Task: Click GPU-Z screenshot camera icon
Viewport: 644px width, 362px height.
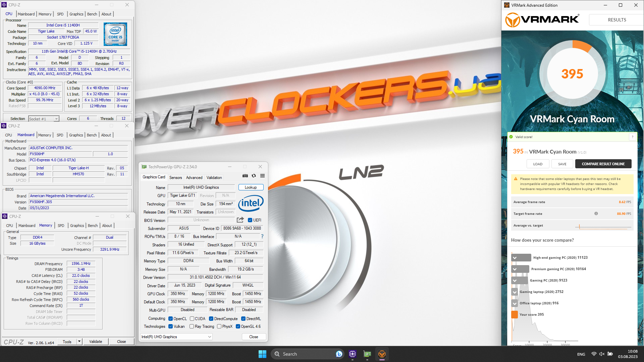Action: [x=245, y=176]
